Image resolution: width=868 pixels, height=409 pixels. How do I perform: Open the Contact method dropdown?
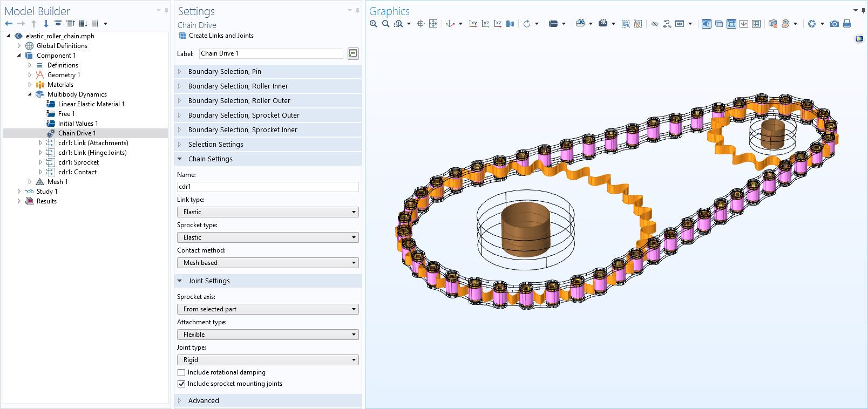tap(268, 263)
